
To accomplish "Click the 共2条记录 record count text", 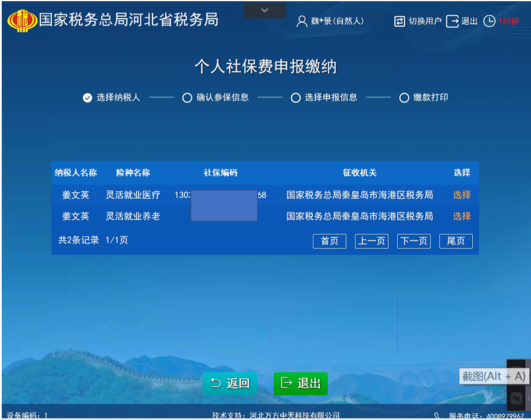I will [79, 240].
